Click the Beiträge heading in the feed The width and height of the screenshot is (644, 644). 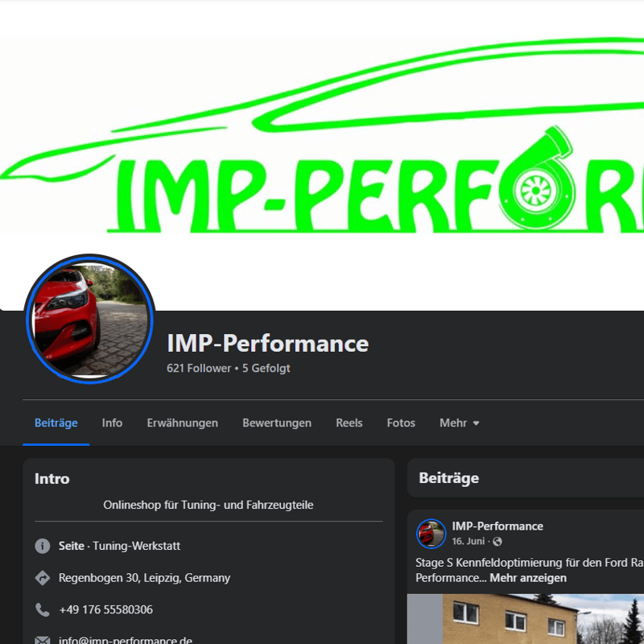pos(448,478)
